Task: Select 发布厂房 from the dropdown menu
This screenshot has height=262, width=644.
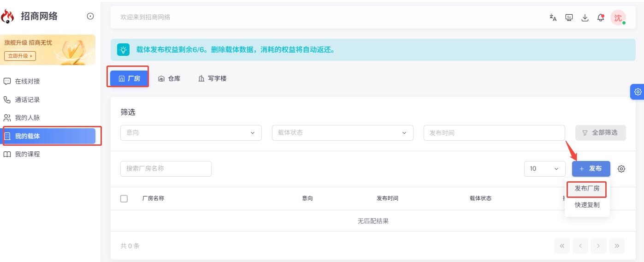Action: 587,189
